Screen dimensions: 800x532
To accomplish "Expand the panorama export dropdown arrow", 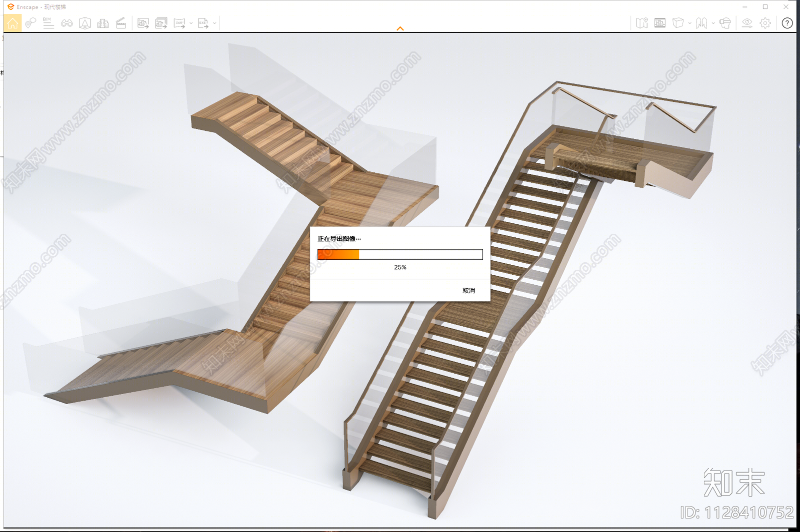I will click(x=191, y=23).
